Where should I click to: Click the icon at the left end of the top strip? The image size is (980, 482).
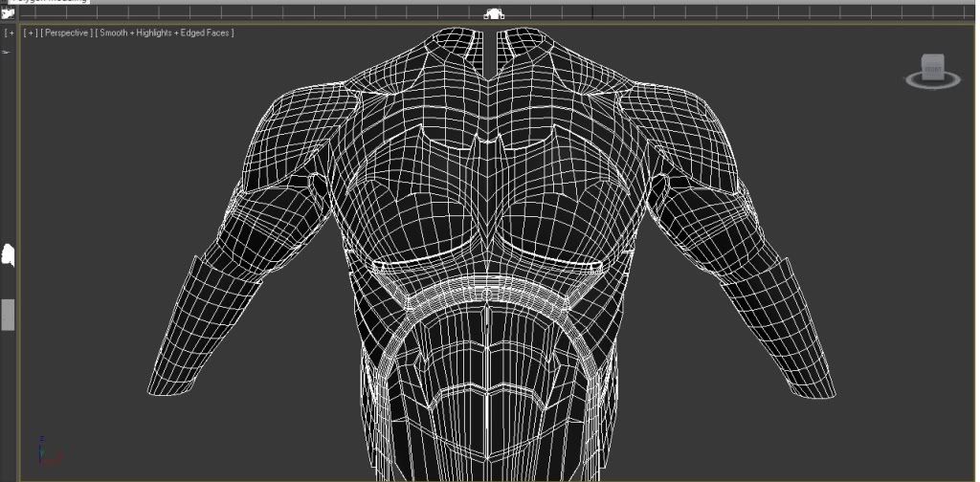(8, 13)
